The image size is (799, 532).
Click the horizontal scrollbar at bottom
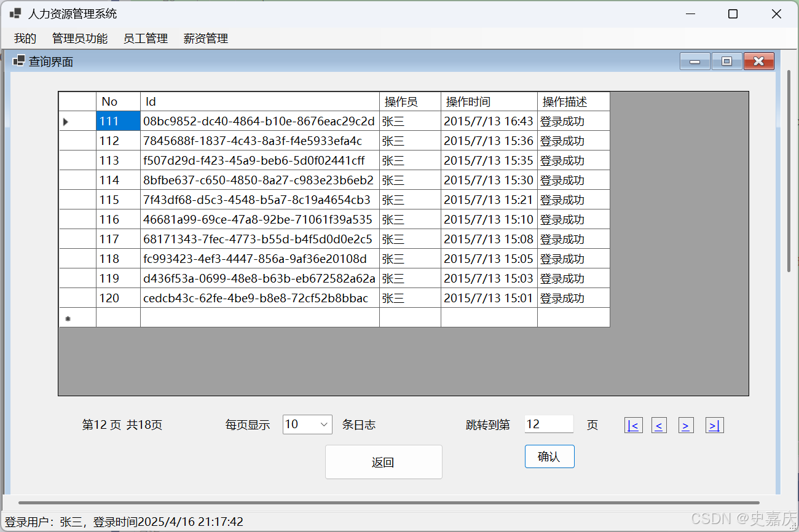[x=388, y=503]
